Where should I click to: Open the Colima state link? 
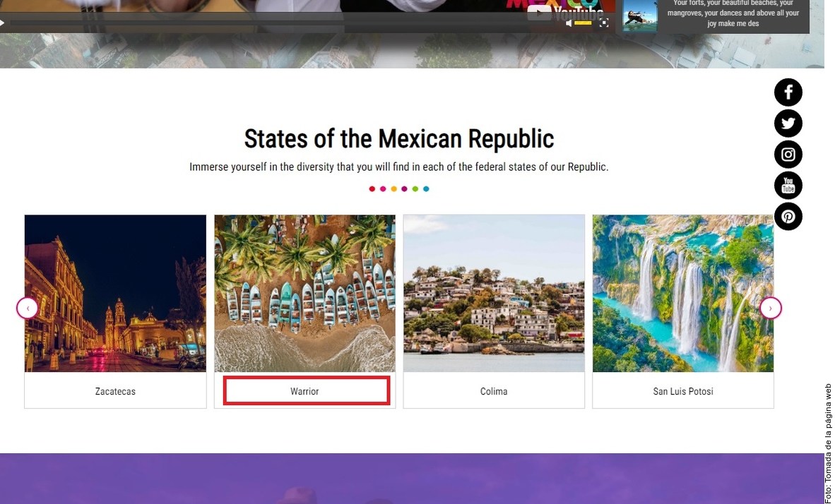[x=494, y=391]
